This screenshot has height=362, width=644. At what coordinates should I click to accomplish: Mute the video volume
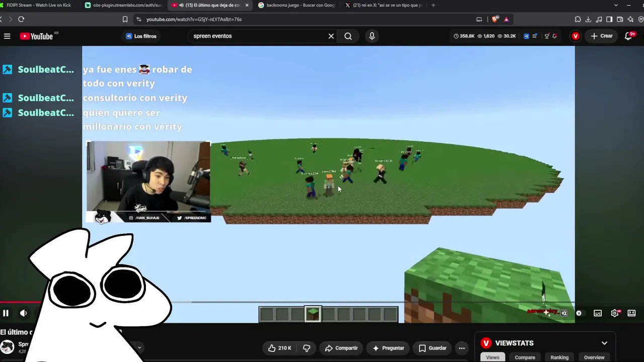coord(23,313)
